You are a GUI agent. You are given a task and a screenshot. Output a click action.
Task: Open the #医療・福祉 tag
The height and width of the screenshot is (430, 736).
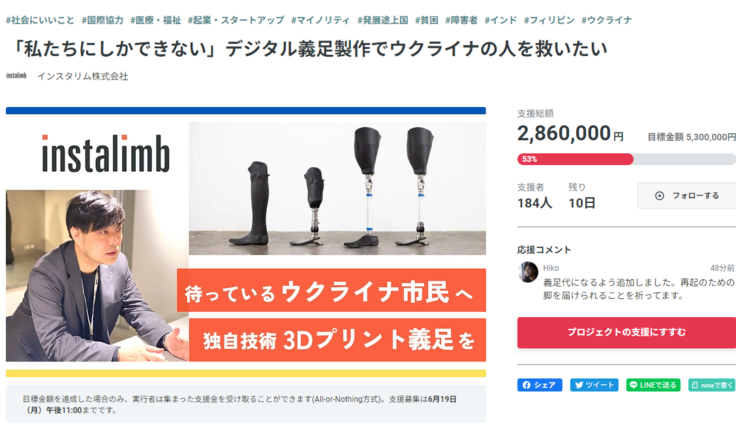[155, 20]
